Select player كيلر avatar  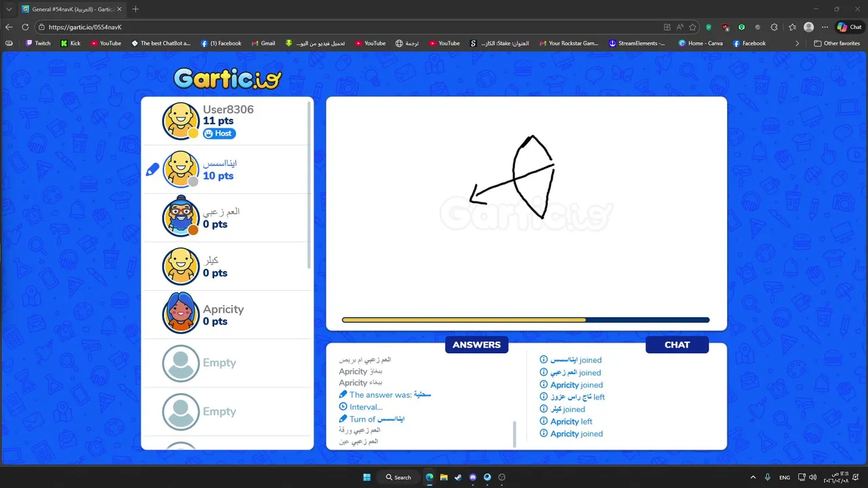click(x=180, y=266)
